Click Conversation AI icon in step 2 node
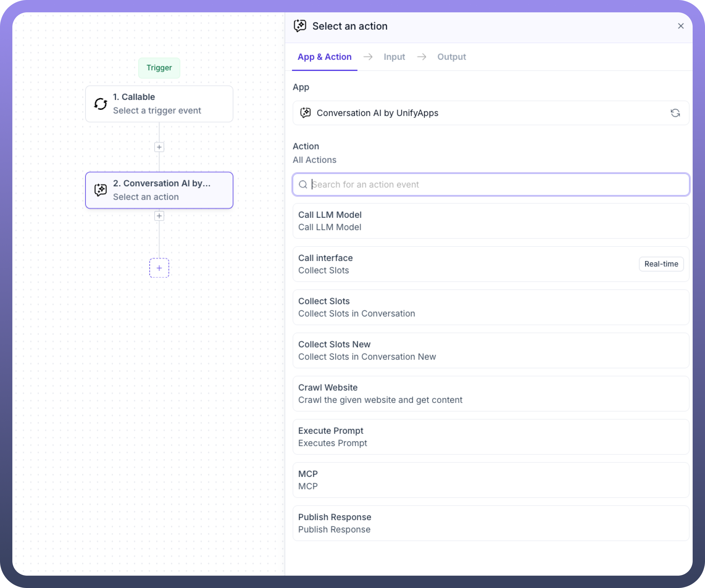The image size is (705, 588). 100,190
